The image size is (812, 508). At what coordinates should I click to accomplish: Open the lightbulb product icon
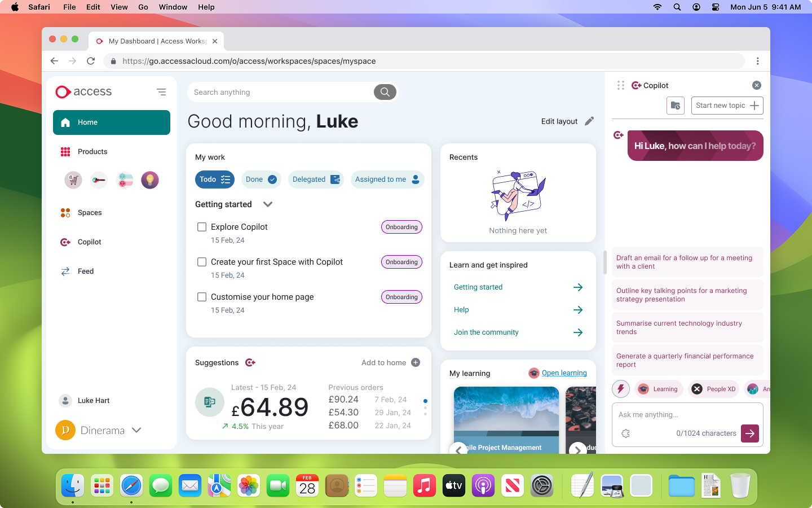coord(150,180)
